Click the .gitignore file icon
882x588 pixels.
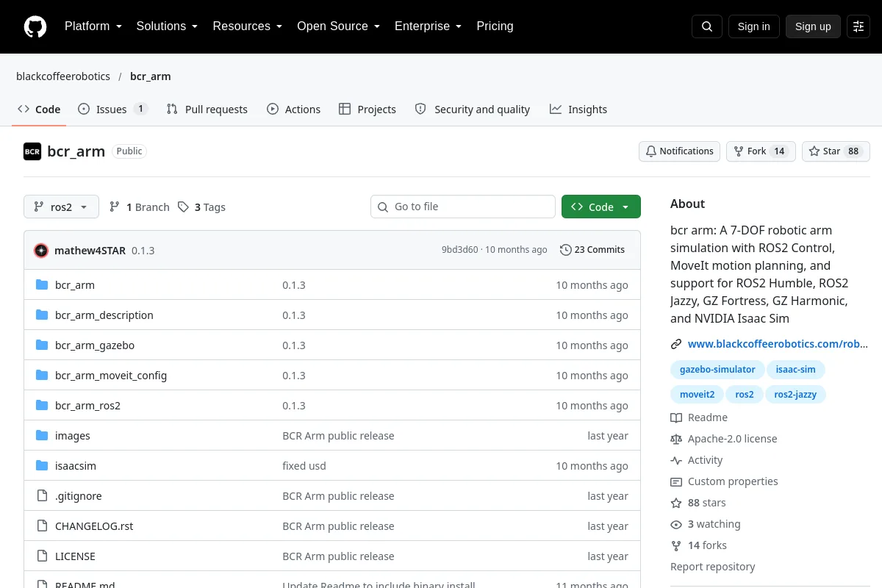coord(42,496)
